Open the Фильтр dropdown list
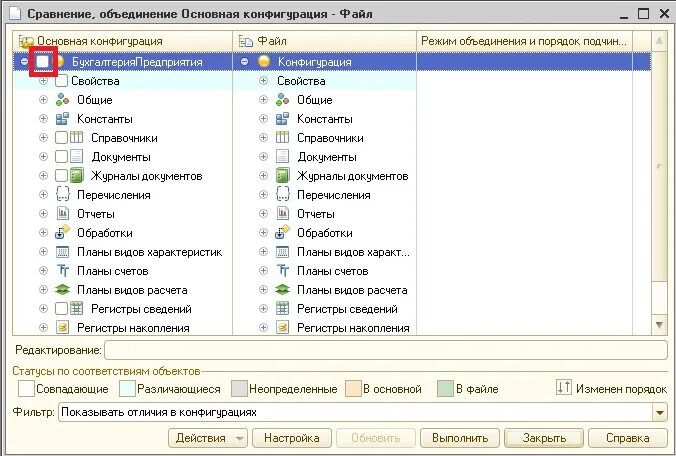The width and height of the screenshot is (676, 456). click(x=660, y=412)
